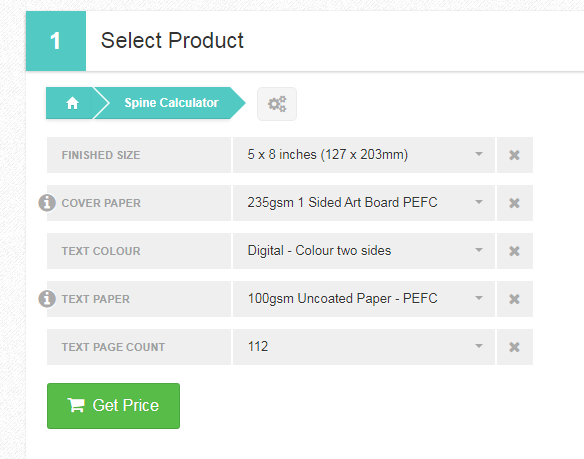Click the Select Product heading

(172, 40)
